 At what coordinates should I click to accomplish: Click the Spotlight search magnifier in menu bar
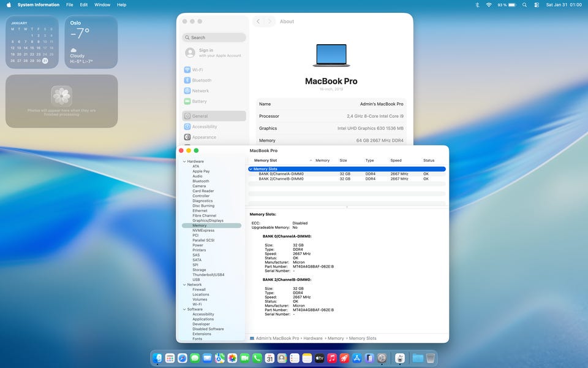click(524, 5)
